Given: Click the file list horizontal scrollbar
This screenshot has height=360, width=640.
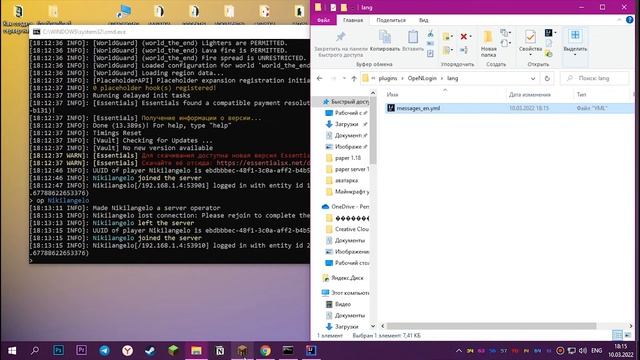Looking at the screenshot, I should coord(491,326).
